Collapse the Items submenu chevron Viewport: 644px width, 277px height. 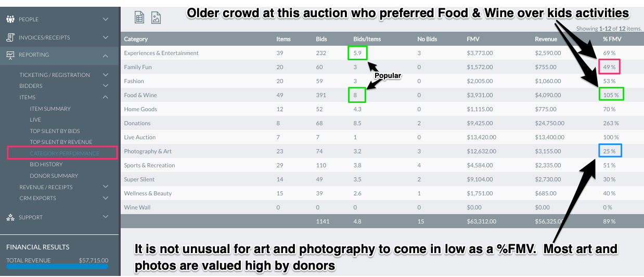tap(106, 97)
